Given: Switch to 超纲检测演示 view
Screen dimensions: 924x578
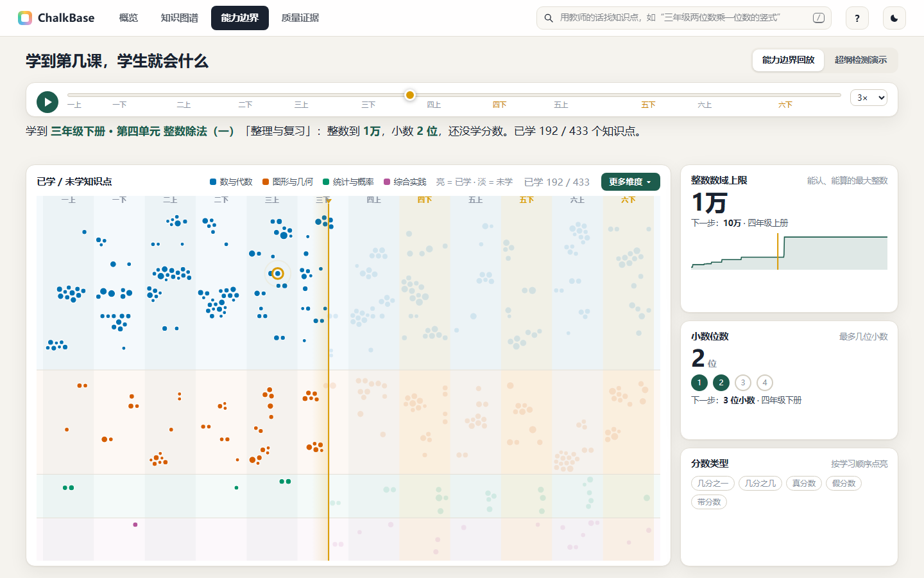Looking at the screenshot, I should click(861, 60).
